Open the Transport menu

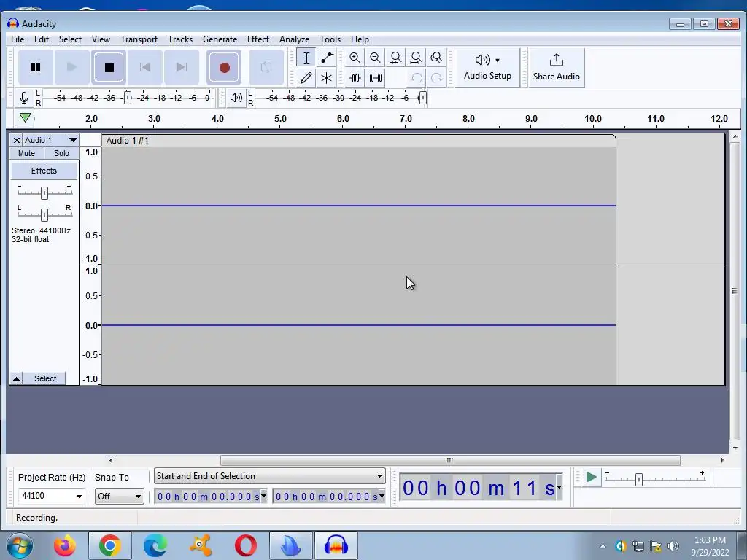click(139, 39)
